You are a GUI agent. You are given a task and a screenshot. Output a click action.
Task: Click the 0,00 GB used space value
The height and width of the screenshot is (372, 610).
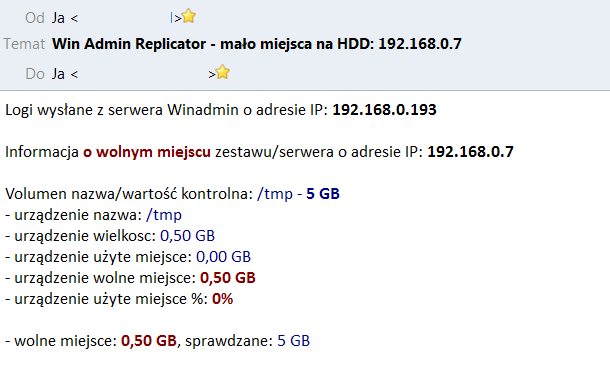223,257
